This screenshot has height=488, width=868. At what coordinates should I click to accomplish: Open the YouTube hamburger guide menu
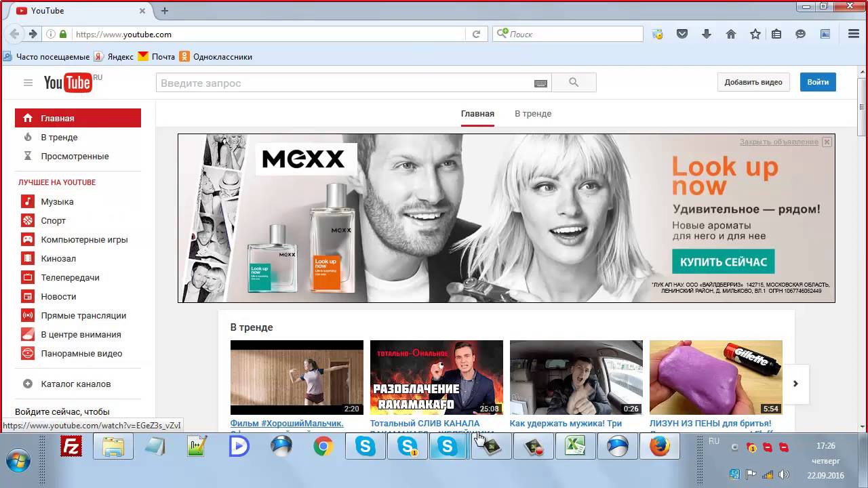click(28, 83)
